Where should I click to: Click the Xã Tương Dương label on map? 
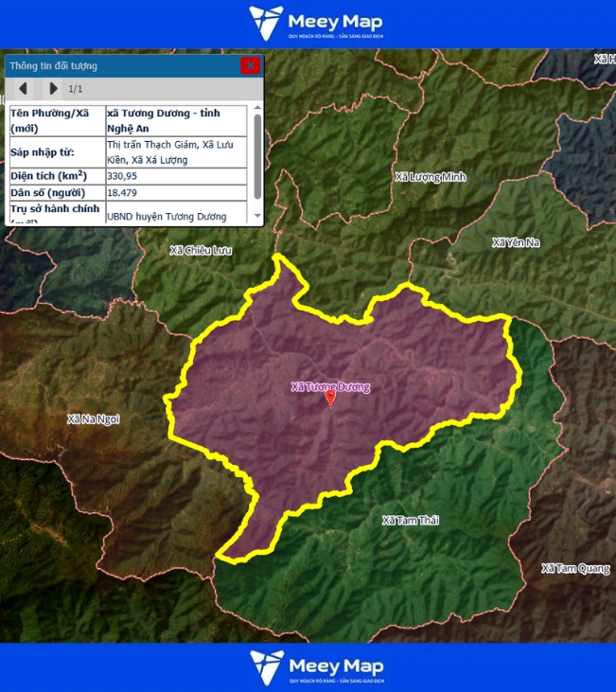click(x=330, y=386)
